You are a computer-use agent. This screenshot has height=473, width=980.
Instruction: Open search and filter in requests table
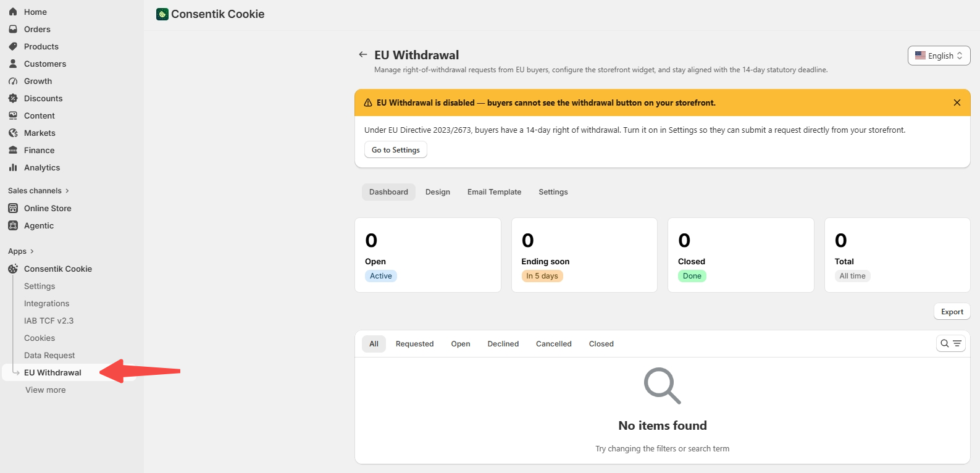pos(951,343)
